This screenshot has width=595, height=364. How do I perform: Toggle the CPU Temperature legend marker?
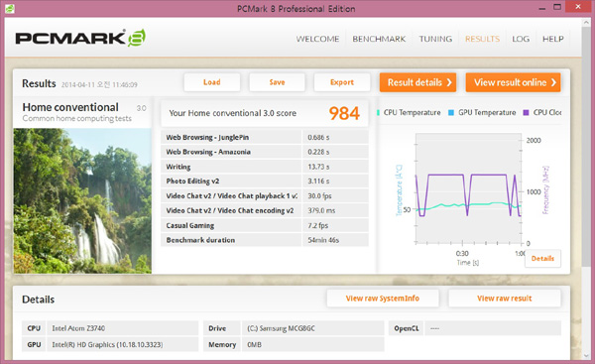pos(379,112)
